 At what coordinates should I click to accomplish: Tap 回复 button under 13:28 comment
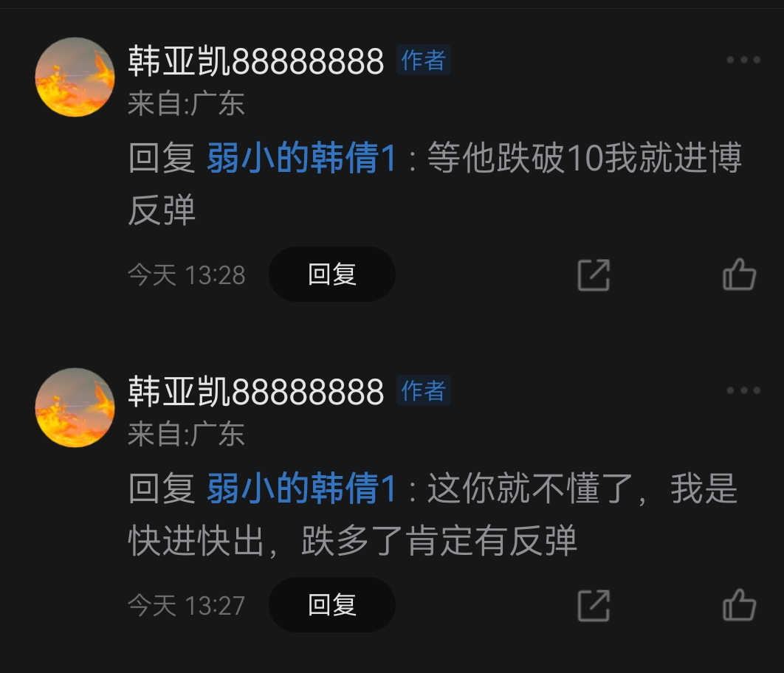[332, 275]
